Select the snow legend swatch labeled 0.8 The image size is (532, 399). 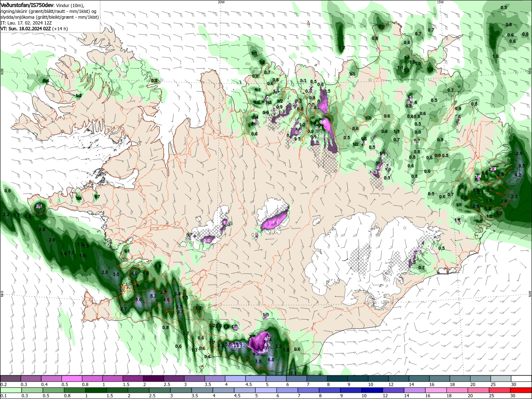pyautogui.click(x=92, y=379)
